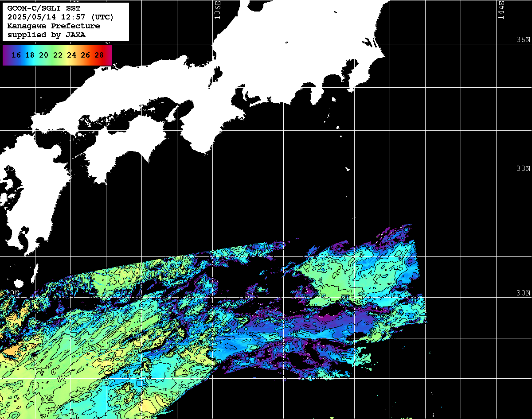Pick the 26 value on the color scale
Image resolution: width=532 pixels, height=419 pixels.
(x=86, y=55)
